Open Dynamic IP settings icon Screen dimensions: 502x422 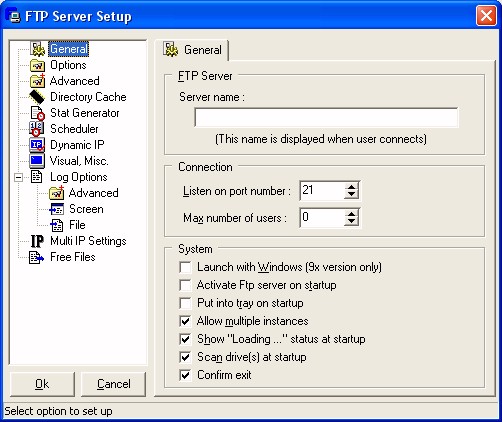(37, 145)
